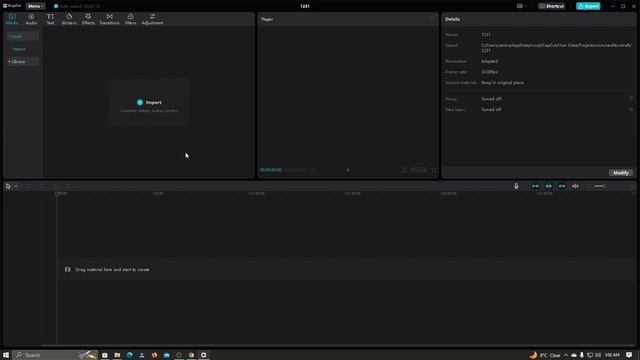Open the taskbar weather widget

coord(545,355)
